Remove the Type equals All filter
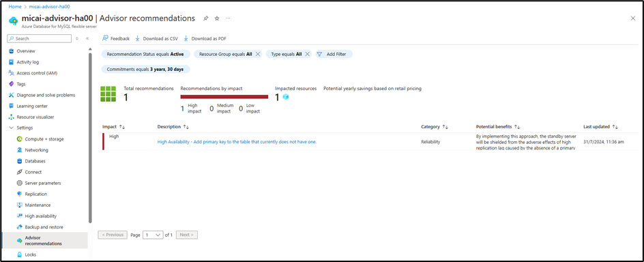This screenshot has width=644, height=262. (307, 54)
